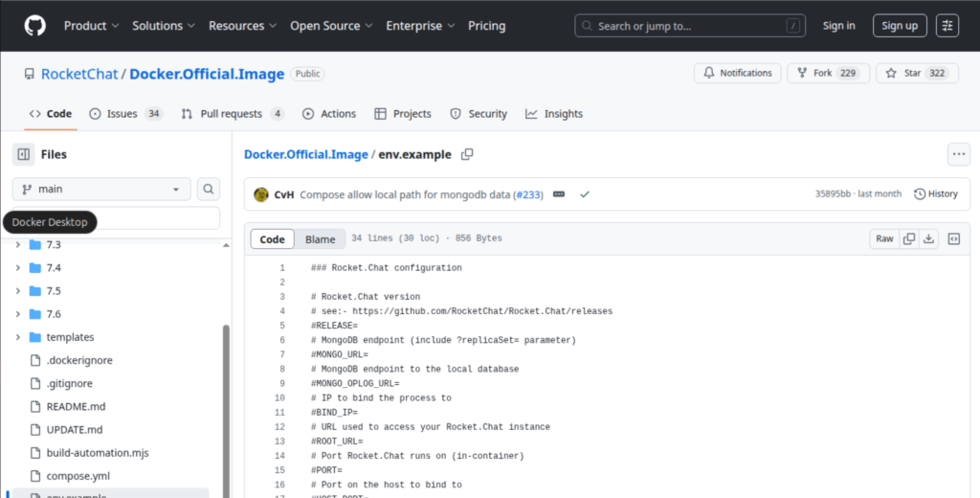The height and width of the screenshot is (498, 980).
Task: Click the templates folder icon
Action: coord(35,337)
